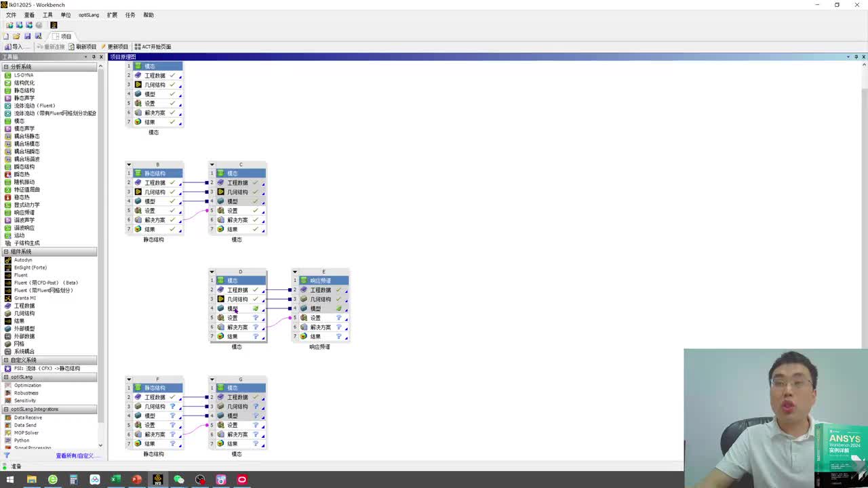Select EnSight (Forte) component system
The height and width of the screenshot is (488, 868).
tap(30, 268)
